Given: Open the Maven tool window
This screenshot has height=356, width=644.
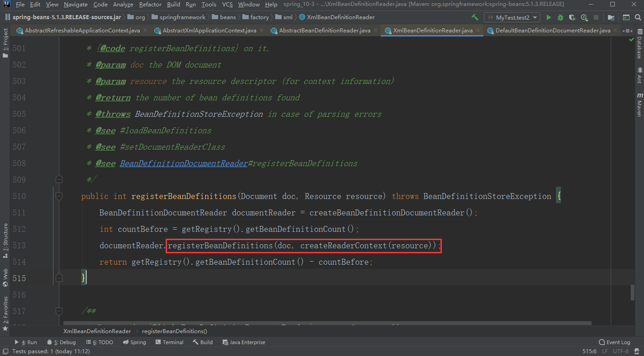Looking at the screenshot, I should 639,104.
